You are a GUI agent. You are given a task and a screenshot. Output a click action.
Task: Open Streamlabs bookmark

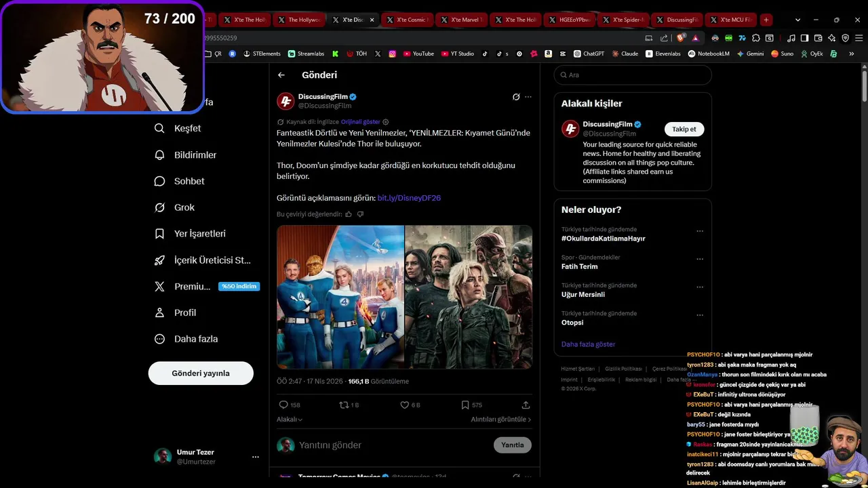click(306, 54)
